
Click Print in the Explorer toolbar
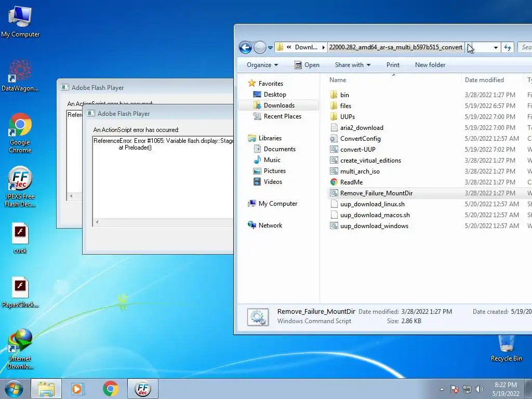[x=393, y=65]
